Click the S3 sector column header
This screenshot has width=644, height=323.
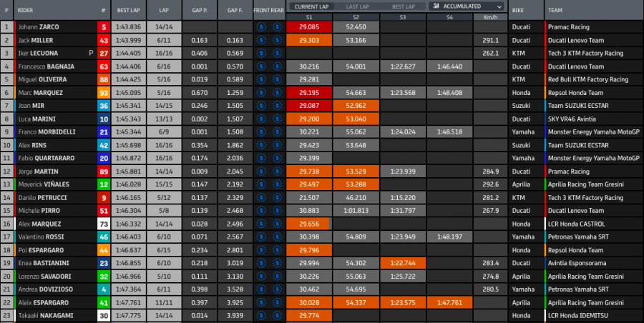pos(402,16)
